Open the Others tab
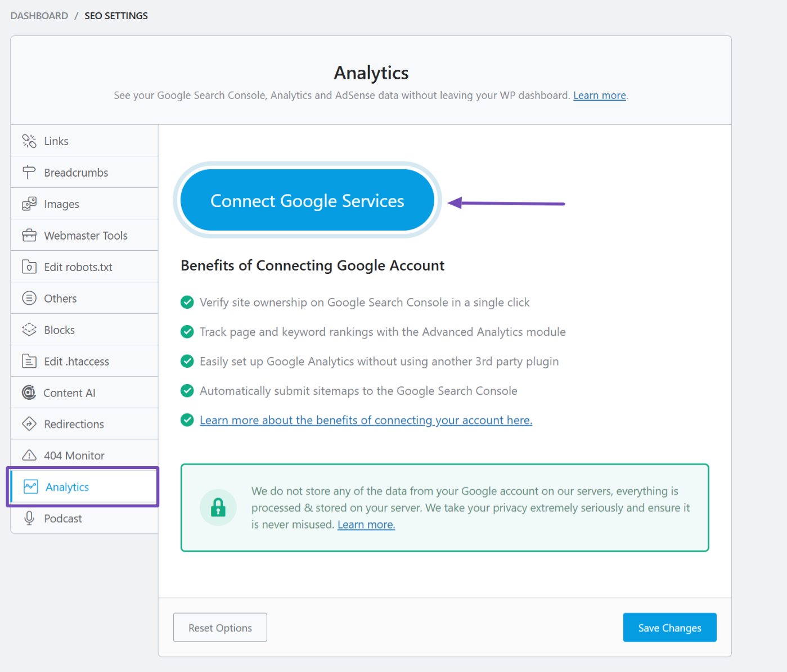 (84, 298)
